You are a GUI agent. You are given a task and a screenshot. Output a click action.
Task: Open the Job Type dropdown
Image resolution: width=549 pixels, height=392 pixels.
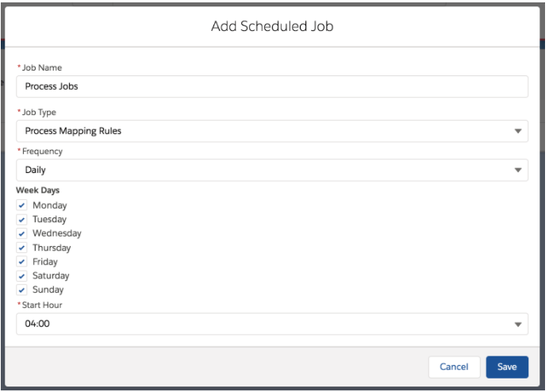coord(272,131)
